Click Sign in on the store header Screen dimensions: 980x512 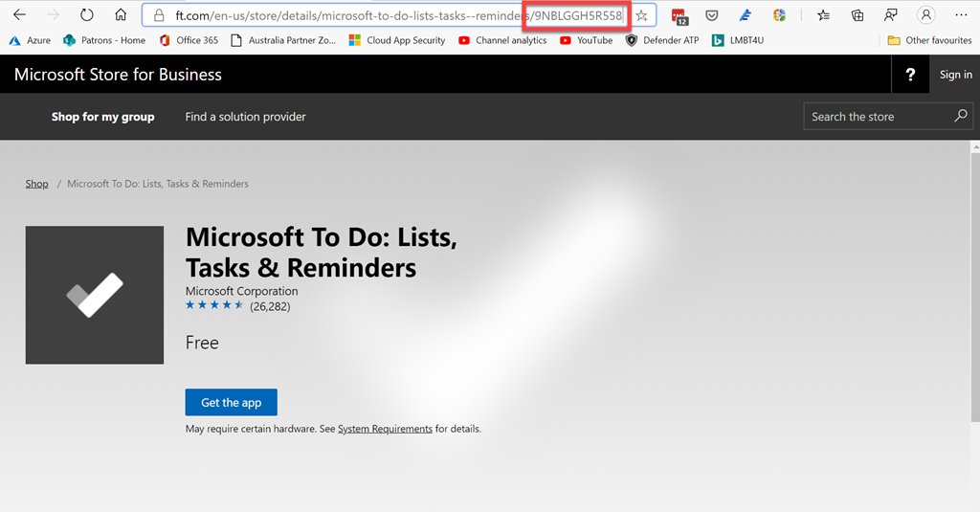point(955,75)
